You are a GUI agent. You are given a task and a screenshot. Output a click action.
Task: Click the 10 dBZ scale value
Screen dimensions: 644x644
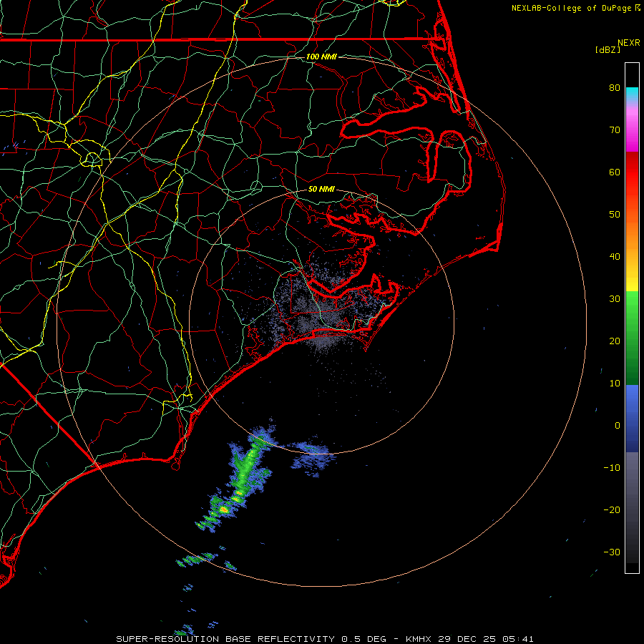pyautogui.click(x=615, y=384)
